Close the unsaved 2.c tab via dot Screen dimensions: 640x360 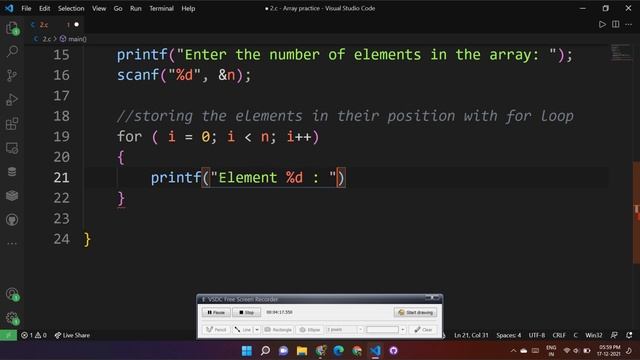[76, 24]
